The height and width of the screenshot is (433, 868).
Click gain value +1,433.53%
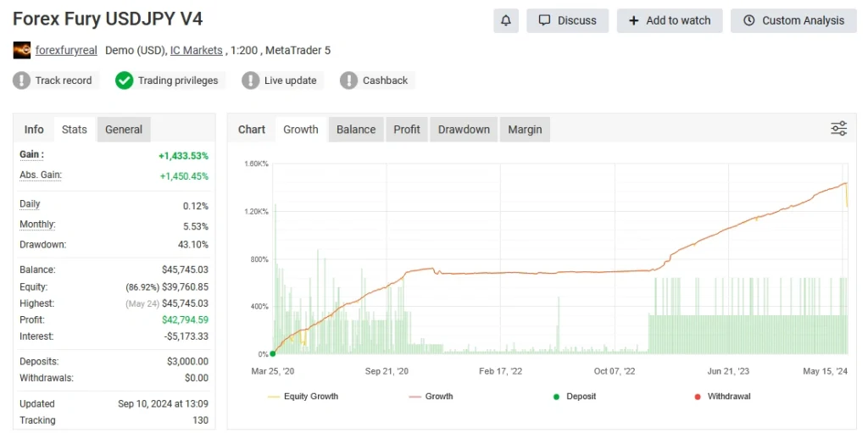184,156
